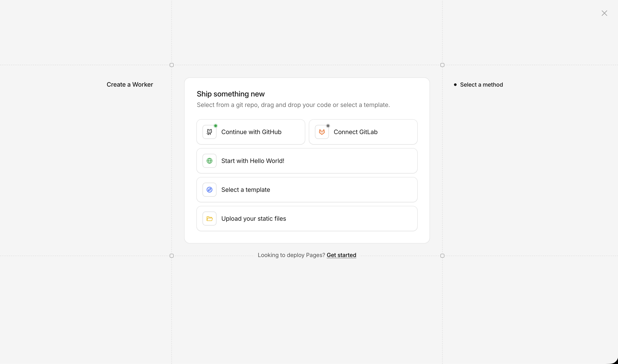Click the orange GitLab fox icon
Screen dimensions: 618x364
coord(321,132)
